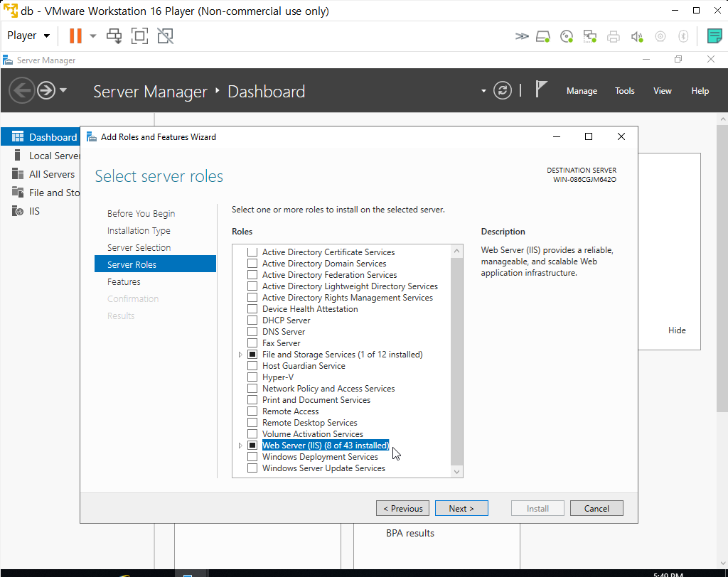
Task: Select Dashboard in Server Manager sidebar
Action: [x=41, y=137]
